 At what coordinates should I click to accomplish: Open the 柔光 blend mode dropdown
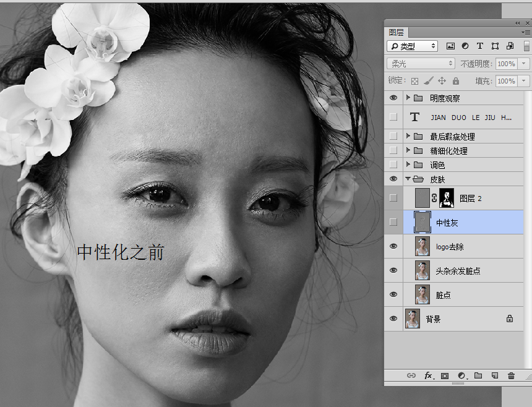pos(421,64)
